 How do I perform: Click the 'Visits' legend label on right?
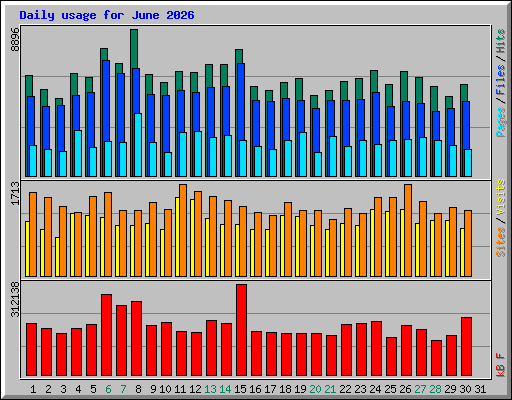click(500, 197)
